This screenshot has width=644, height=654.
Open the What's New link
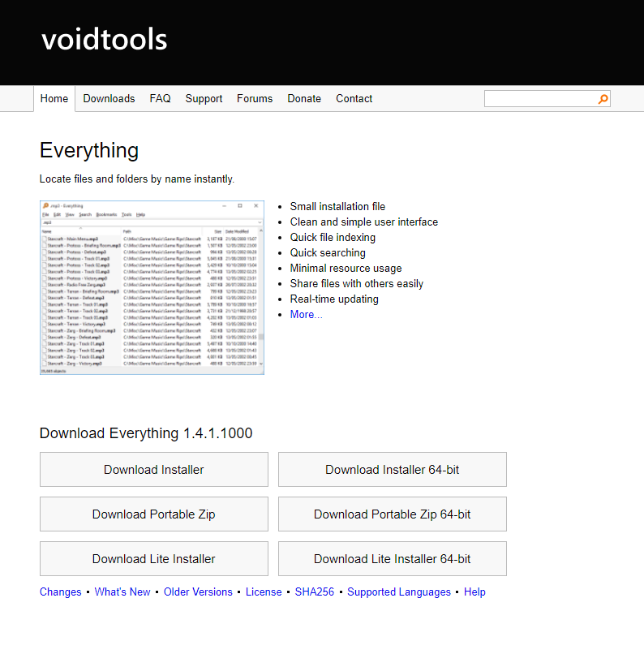tap(122, 592)
